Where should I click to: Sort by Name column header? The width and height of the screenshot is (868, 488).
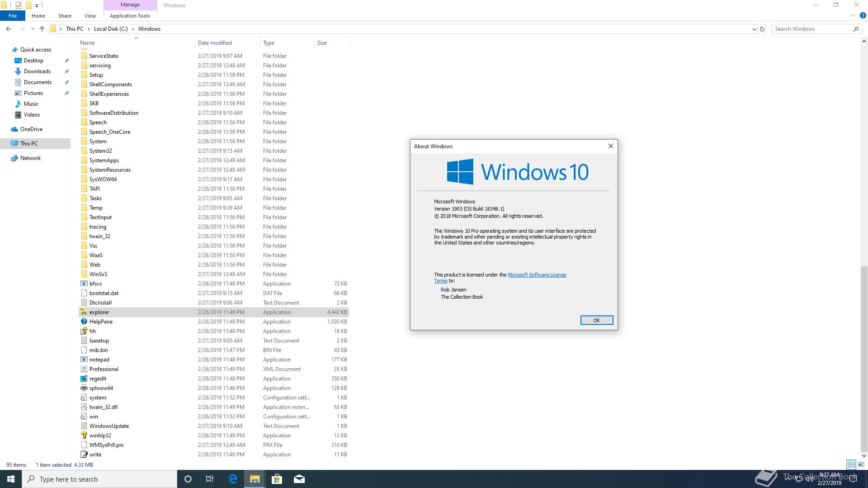(136, 43)
